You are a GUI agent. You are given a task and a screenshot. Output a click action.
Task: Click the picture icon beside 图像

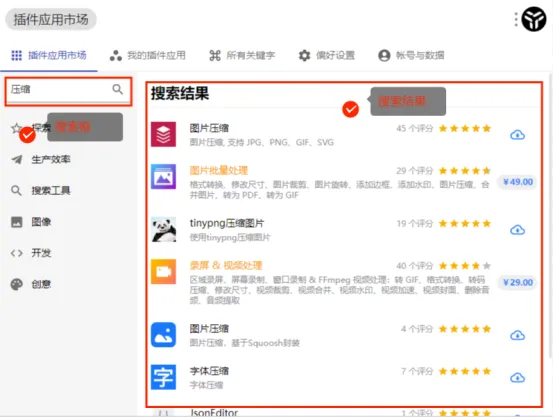pos(17,222)
